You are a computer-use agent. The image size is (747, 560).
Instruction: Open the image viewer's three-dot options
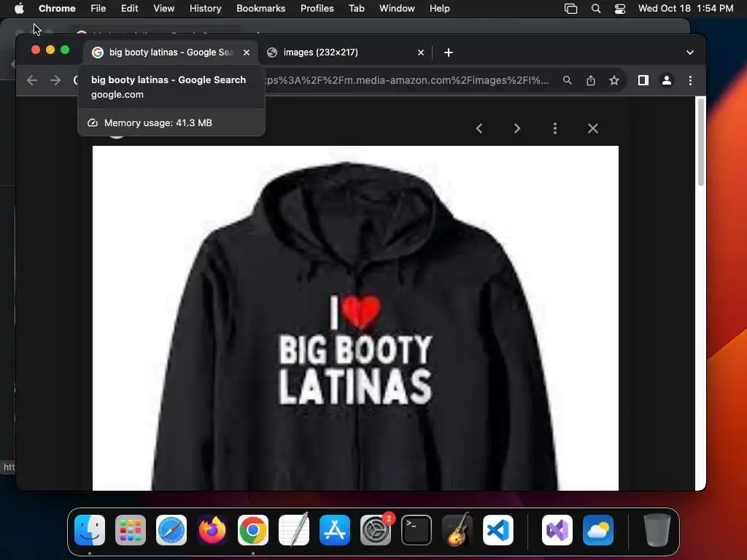tap(555, 128)
